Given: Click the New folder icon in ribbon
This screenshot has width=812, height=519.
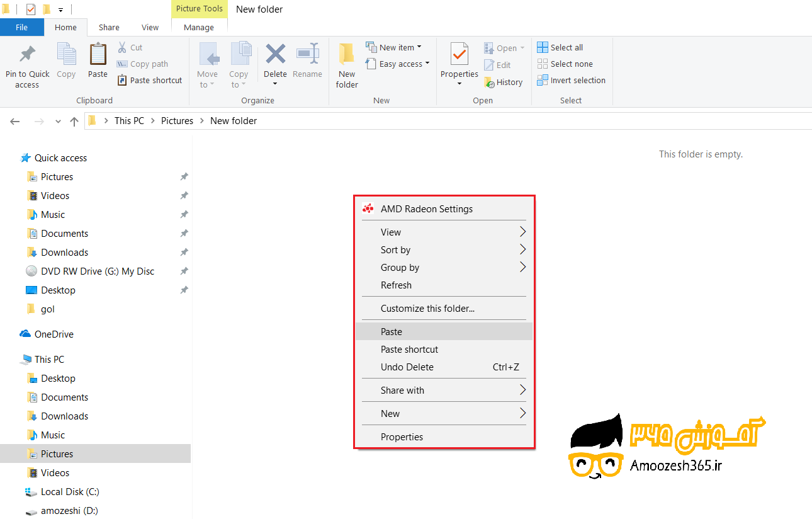Looking at the screenshot, I should tap(347, 55).
